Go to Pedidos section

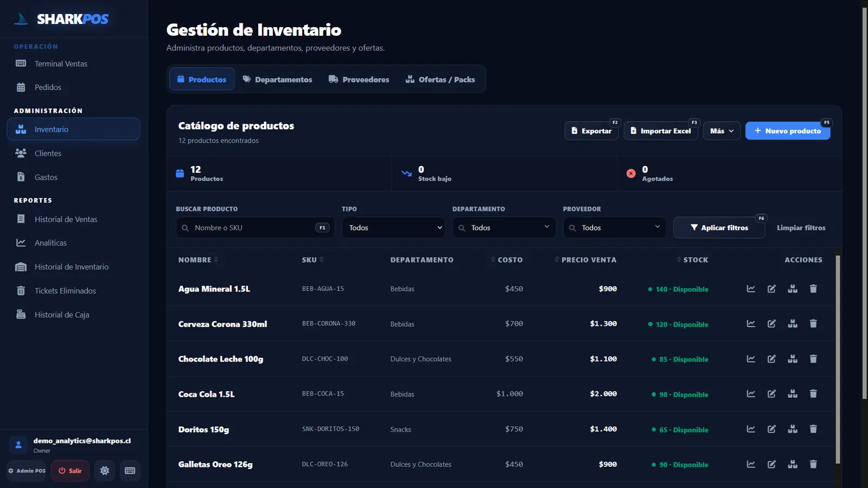coord(73,87)
